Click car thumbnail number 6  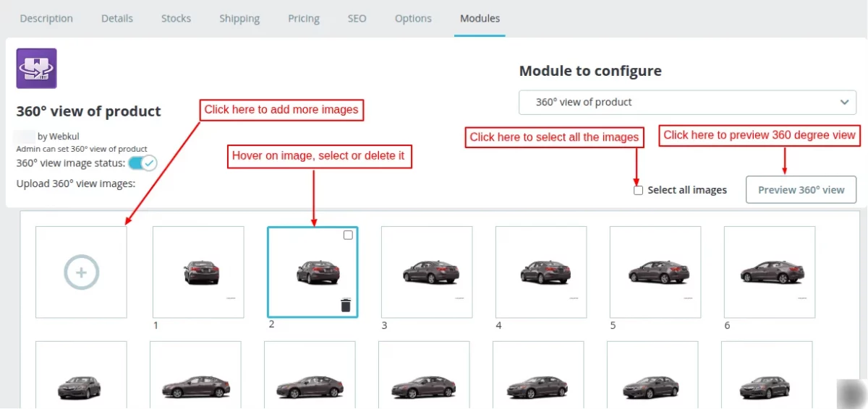click(770, 272)
